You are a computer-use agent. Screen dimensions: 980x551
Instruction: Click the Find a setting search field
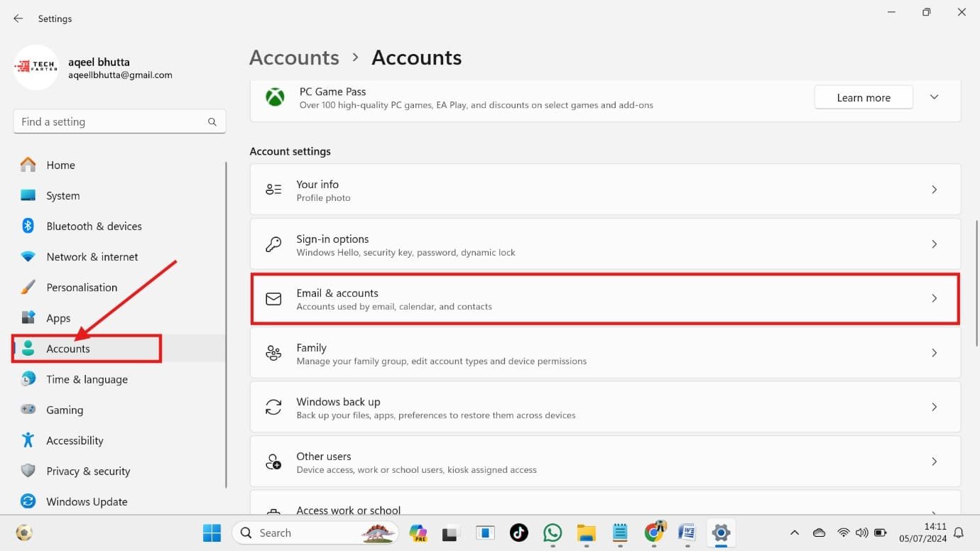click(110, 122)
